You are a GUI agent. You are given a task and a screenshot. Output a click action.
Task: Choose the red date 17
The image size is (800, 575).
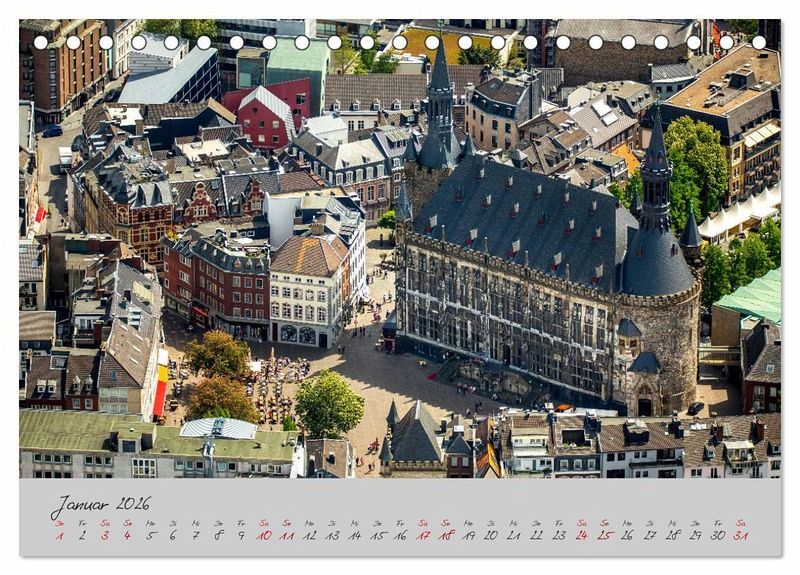click(423, 536)
